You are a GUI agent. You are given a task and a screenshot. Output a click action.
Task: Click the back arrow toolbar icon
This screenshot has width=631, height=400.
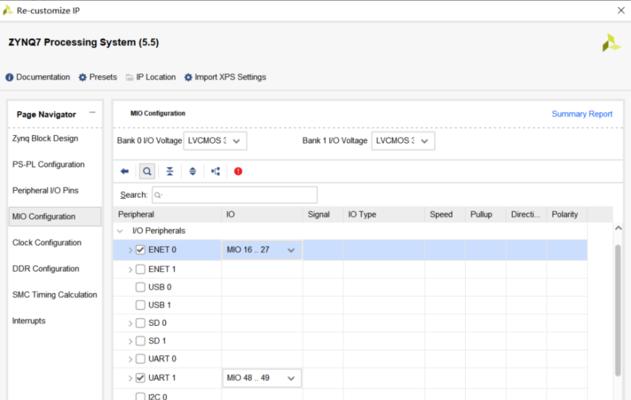click(x=125, y=171)
